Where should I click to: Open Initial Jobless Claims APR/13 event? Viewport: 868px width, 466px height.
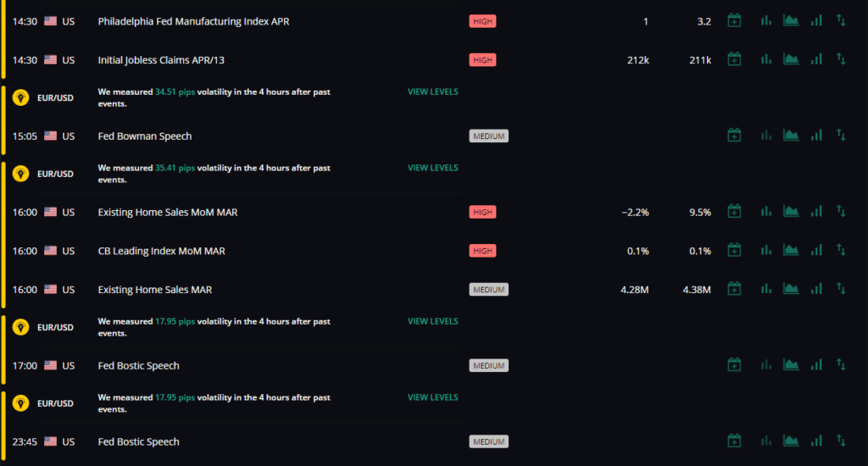(x=161, y=60)
